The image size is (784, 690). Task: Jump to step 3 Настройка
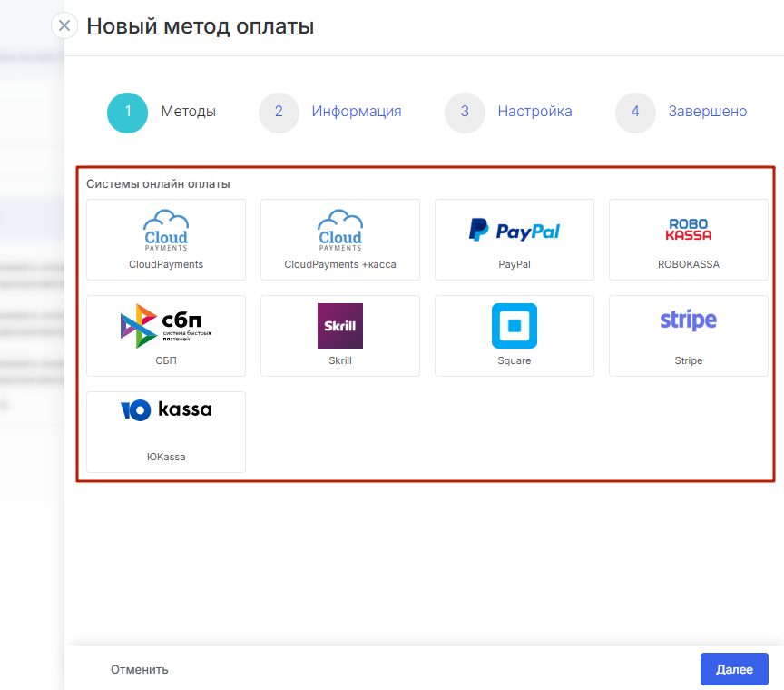pyautogui.click(x=508, y=112)
